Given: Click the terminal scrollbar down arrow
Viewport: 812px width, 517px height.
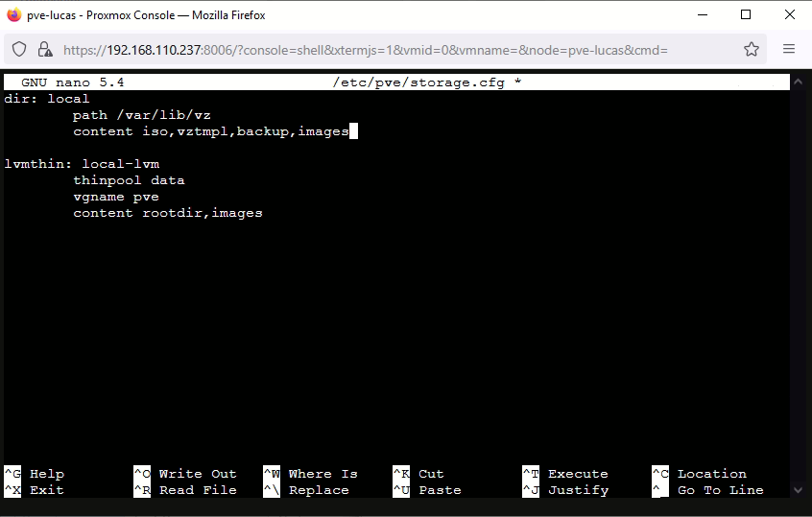Looking at the screenshot, I should (799, 489).
